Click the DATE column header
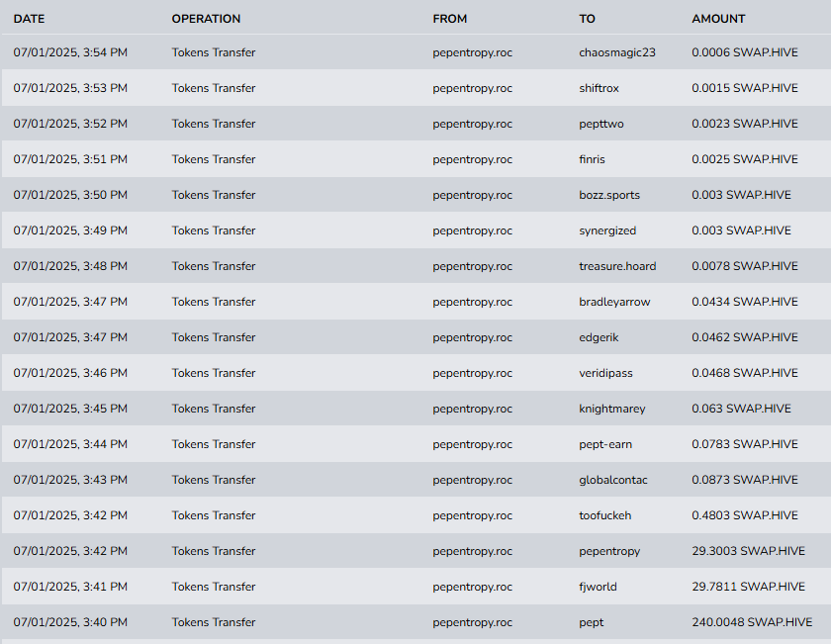Viewport: 831px width, 644px height. [29, 19]
